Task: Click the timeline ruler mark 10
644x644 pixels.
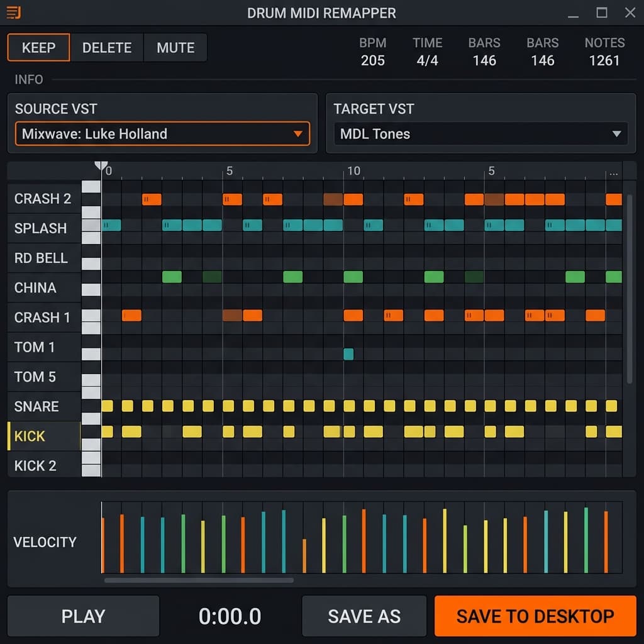Action: (x=353, y=170)
